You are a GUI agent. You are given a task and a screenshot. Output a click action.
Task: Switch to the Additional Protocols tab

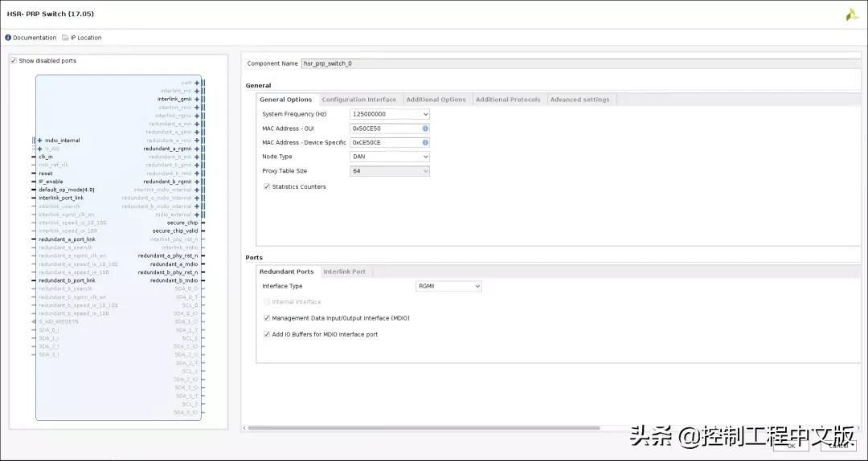[508, 100]
